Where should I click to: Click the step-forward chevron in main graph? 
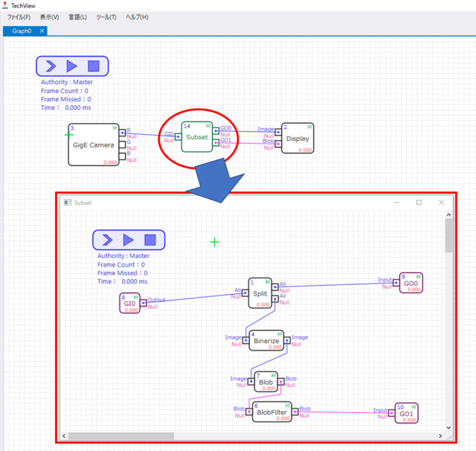coord(51,66)
